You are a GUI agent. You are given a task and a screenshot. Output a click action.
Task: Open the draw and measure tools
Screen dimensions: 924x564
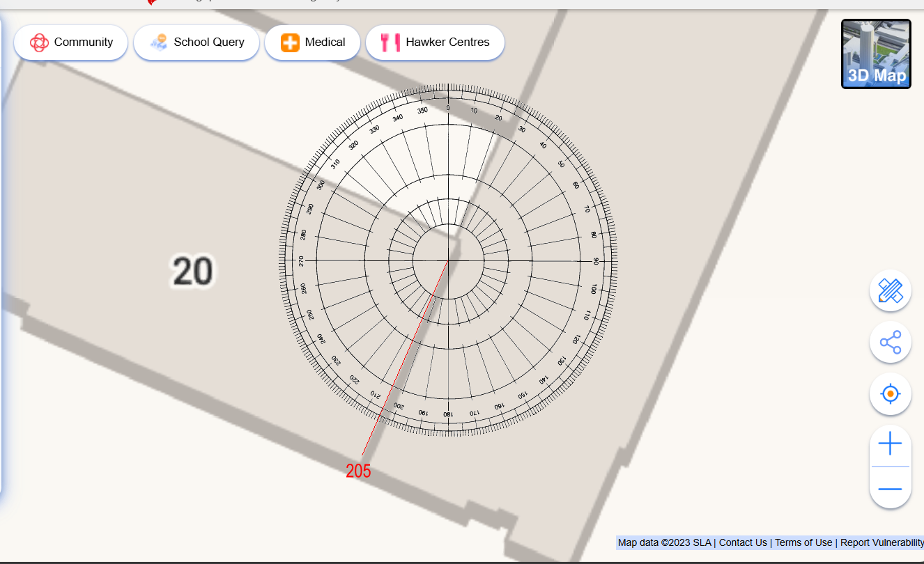tap(890, 290)
